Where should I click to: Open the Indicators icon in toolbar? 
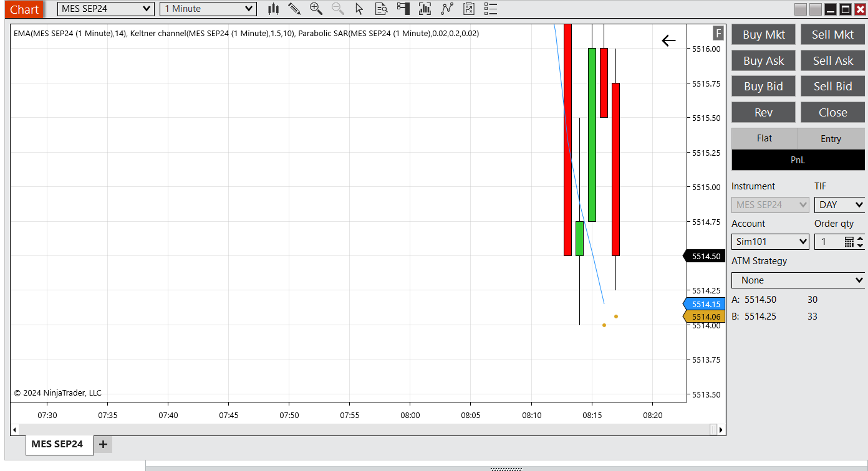425,9
